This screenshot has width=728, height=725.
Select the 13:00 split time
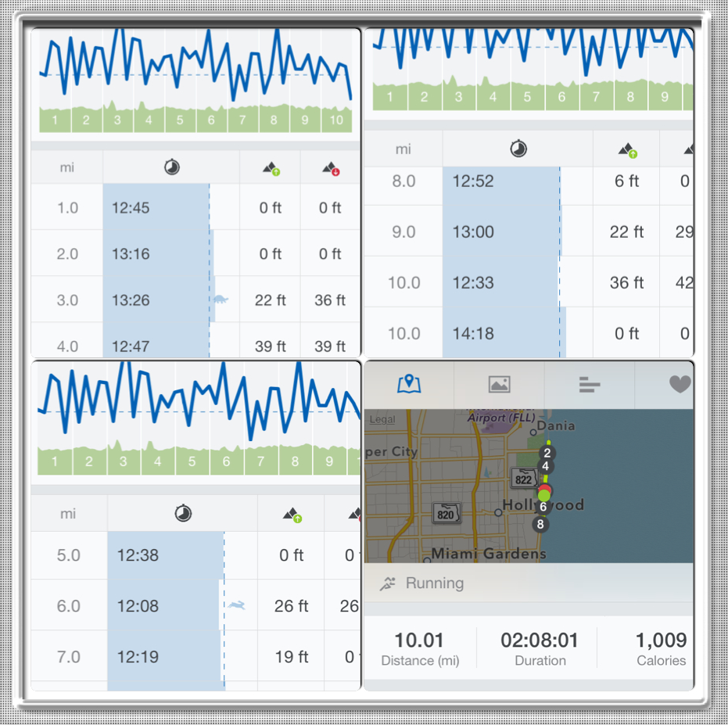[x=473, y=231]
